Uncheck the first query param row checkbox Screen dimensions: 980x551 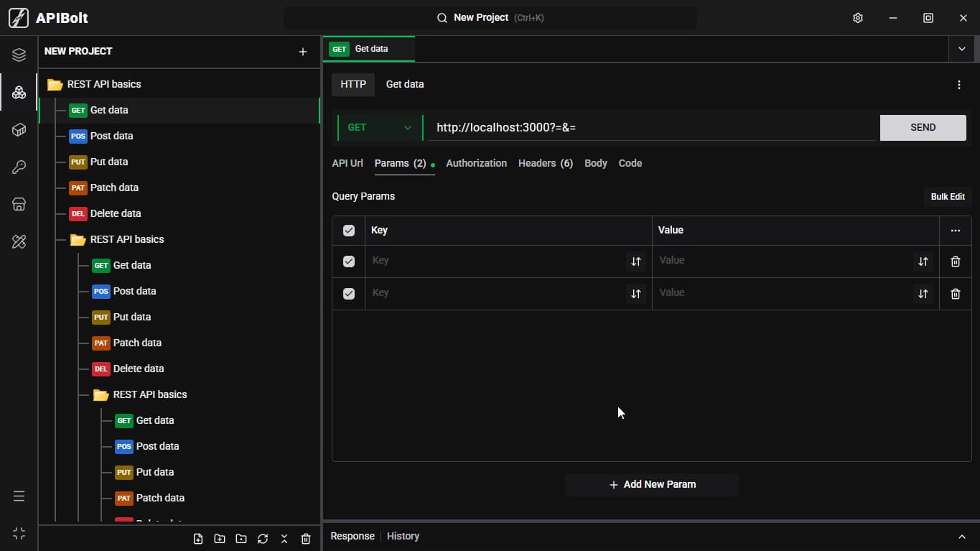click(349, 261)
